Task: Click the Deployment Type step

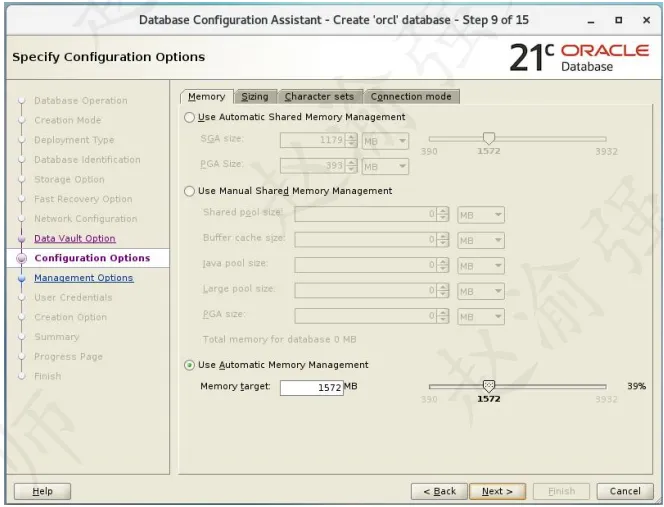Action: [74, 140]
